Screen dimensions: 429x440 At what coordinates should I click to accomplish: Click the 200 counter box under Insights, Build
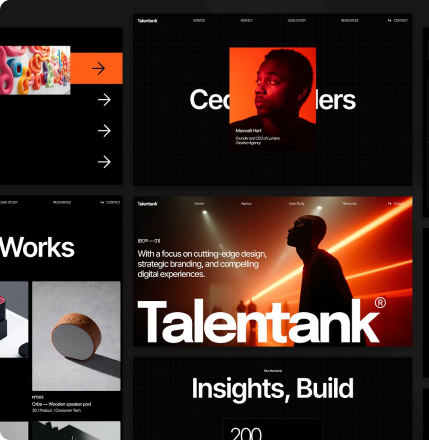pyautogui.click(x=273, y=430)
